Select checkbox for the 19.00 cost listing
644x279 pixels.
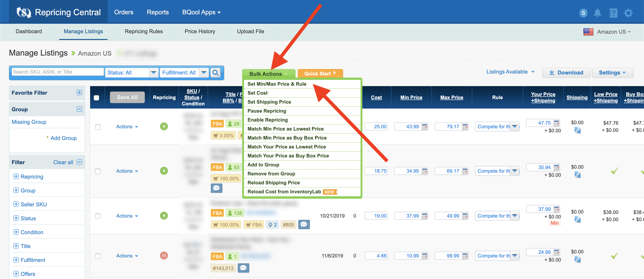point(98,216)
